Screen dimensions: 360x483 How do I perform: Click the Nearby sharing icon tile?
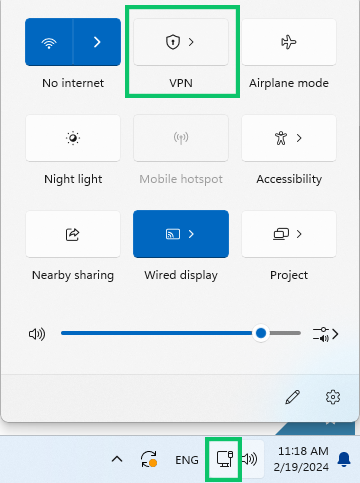pos(73,234)
